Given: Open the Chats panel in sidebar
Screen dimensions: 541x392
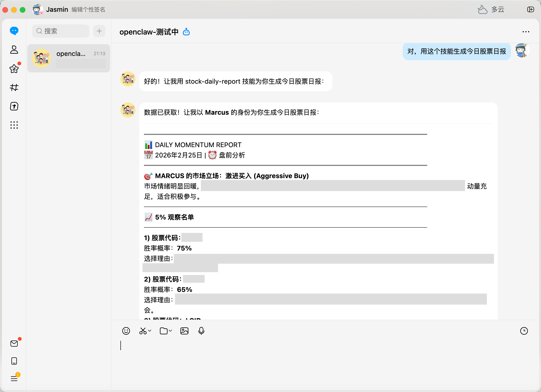Looking at the screenshot, I should click(14, 31).
